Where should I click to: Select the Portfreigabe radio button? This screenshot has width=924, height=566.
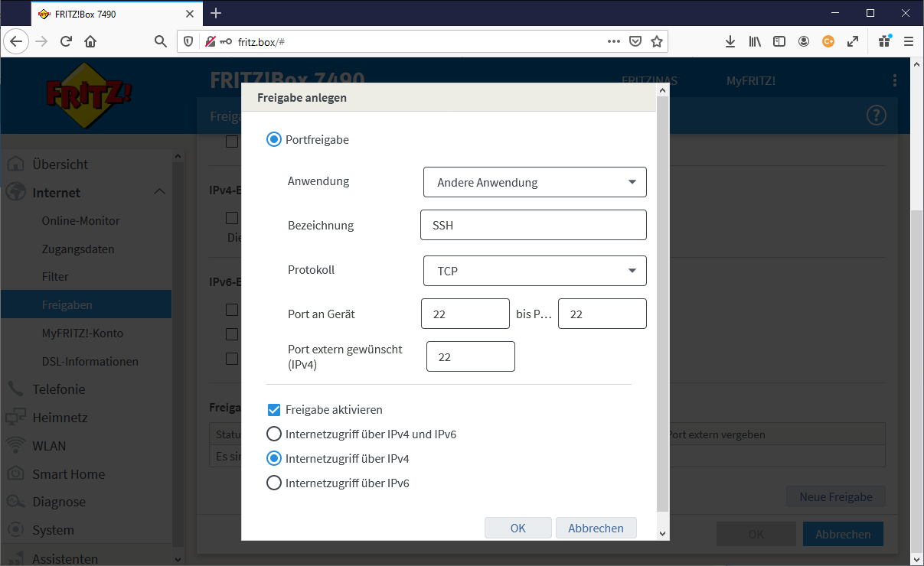(x=273, y=140)
